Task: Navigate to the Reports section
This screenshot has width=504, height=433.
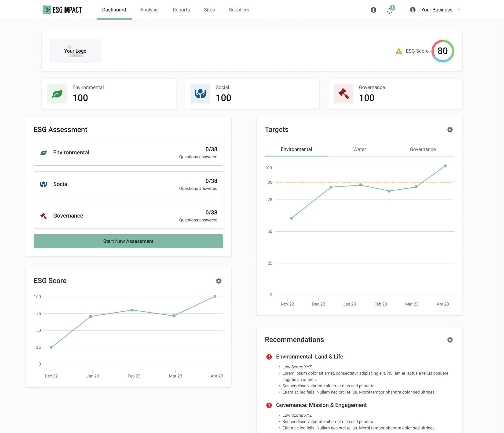Action: 181,10
